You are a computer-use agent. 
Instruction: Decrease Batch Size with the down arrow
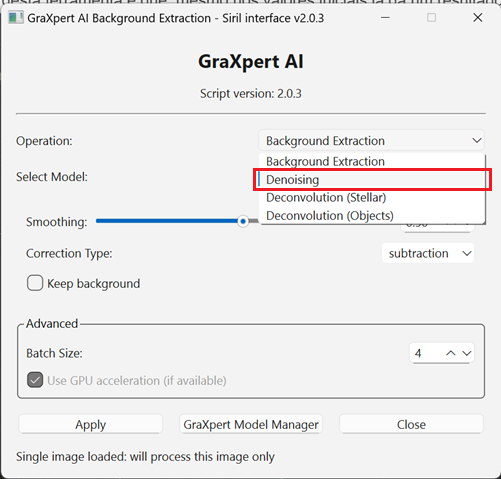coord(467,353)
